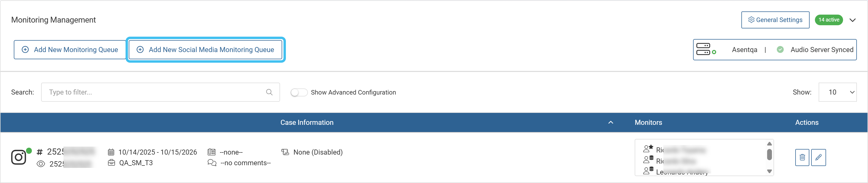Click the Monitors column header
868x183 pixels.
pos(648,123)
